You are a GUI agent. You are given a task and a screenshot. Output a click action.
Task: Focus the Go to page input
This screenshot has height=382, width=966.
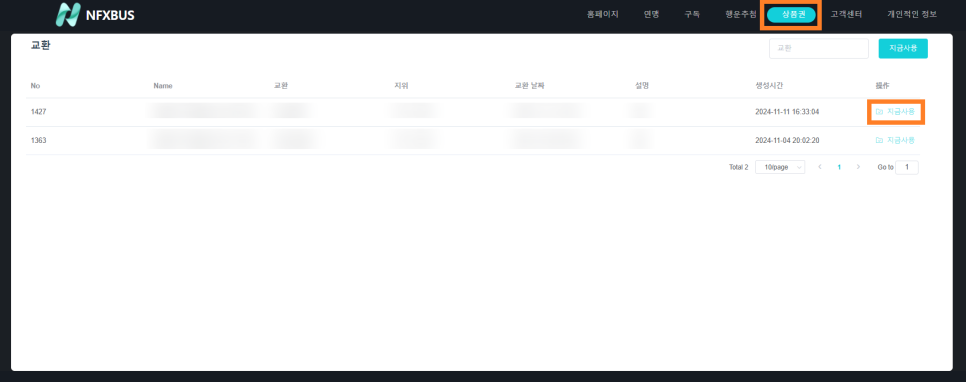(x=906, y=167)
